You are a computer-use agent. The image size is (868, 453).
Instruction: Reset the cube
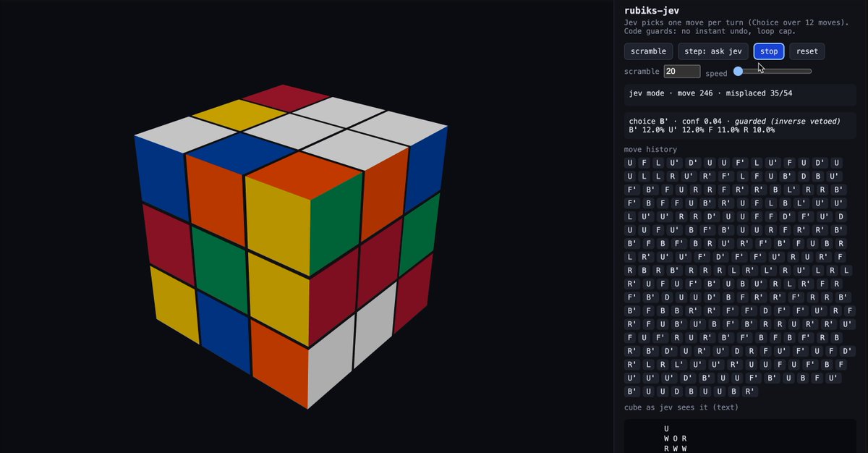coord(807,51)
